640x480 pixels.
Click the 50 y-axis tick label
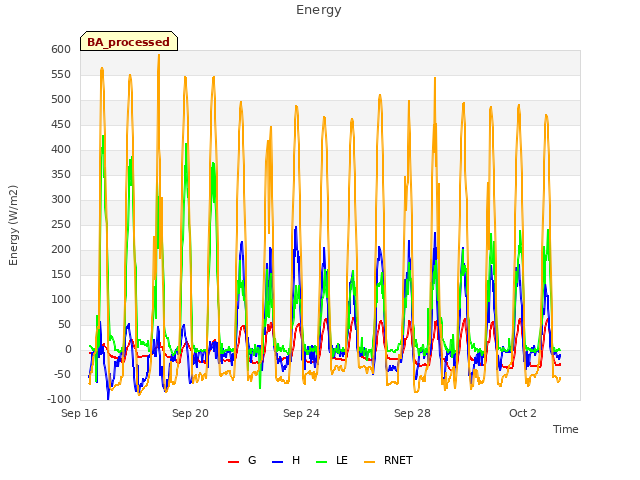point(65,324)
